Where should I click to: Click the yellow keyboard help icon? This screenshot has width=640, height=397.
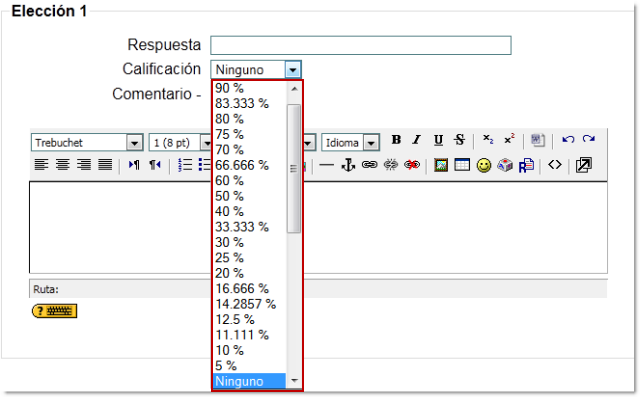(x=54, y=311)
